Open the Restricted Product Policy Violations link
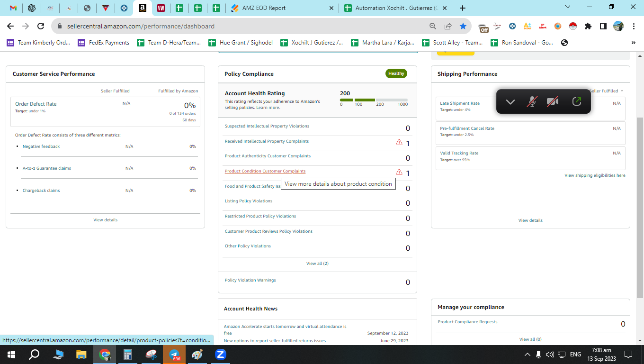This screenshot has width=644, height=364. click(x=260, y=216)
